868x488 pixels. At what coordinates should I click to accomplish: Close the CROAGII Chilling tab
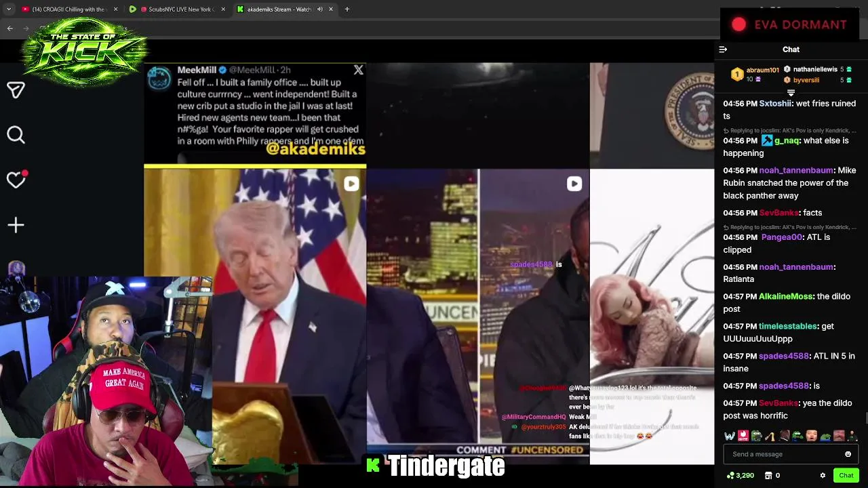point(115,9)
